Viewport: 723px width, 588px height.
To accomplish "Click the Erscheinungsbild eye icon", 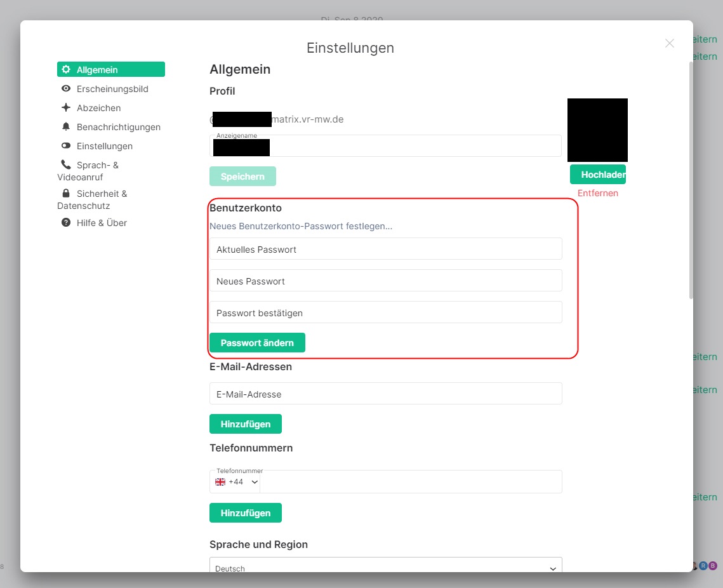I will coord(67,89).
